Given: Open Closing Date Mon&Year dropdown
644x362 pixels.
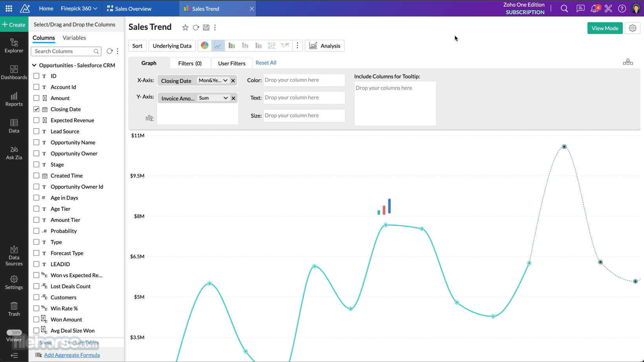Looking at the screenshot, I should point(213,80).
